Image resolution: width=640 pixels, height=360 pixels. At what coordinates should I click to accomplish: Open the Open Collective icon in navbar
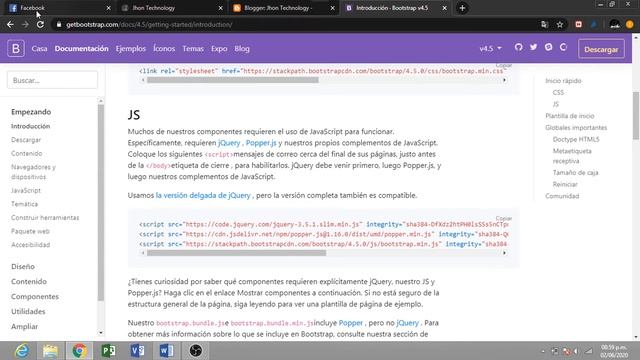[564, 47]
